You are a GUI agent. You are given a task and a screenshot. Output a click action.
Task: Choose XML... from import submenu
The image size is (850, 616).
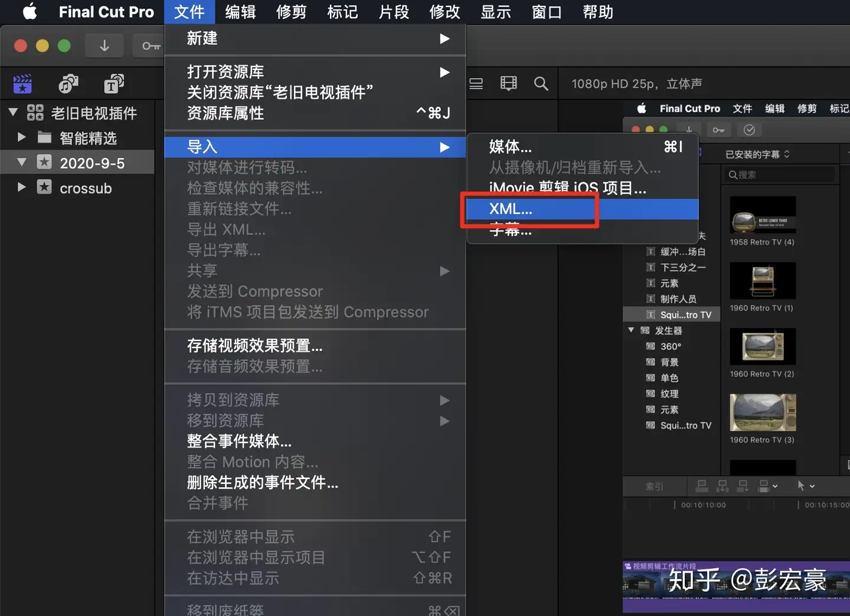coord(583,209)
